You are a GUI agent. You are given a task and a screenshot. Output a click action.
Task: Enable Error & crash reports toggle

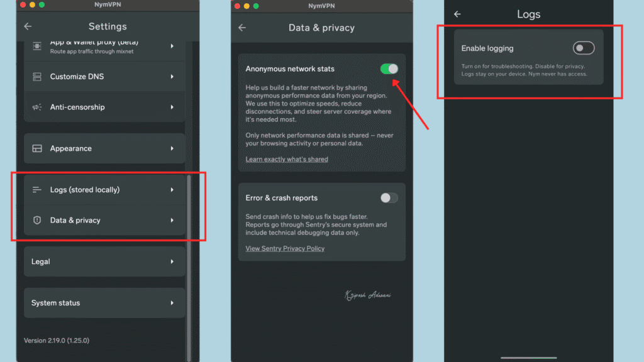coord(389,198)
